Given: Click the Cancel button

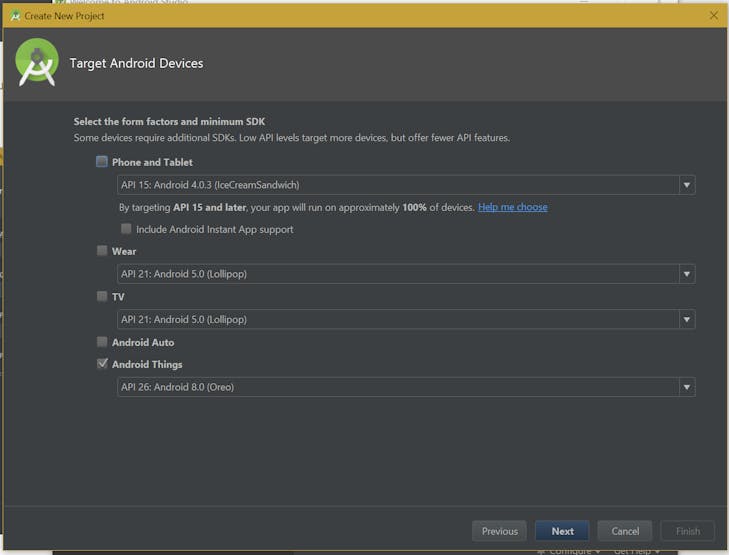Looking at the screenshot, I should pyautogui.click(x=625, y=531).
